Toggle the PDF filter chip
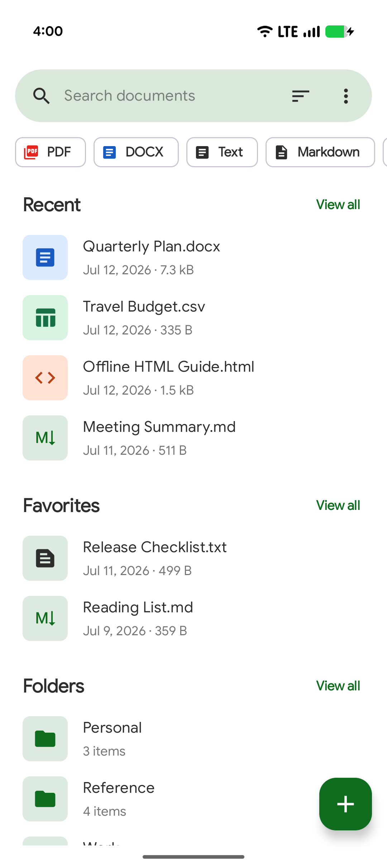This screenshot has height=868, width=387. pyautogui.click(x=51, y=152)
